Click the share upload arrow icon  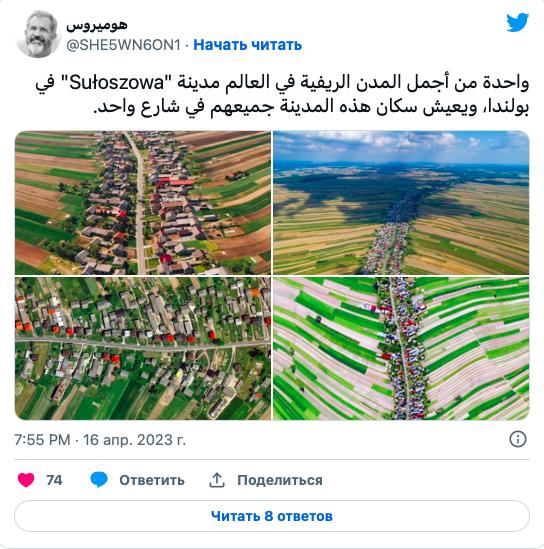[216, 480]
